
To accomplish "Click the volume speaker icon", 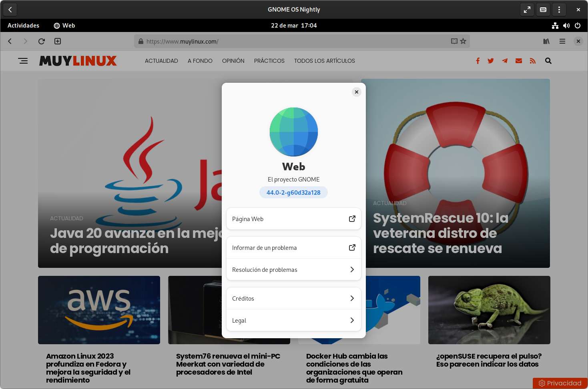I will (566, 26).
